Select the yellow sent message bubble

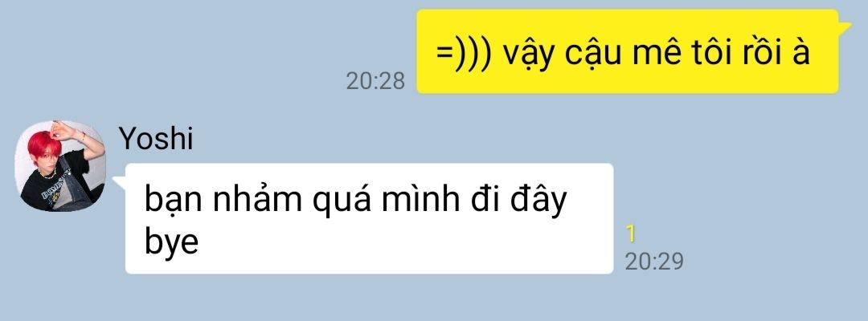[x=628, y=51]
